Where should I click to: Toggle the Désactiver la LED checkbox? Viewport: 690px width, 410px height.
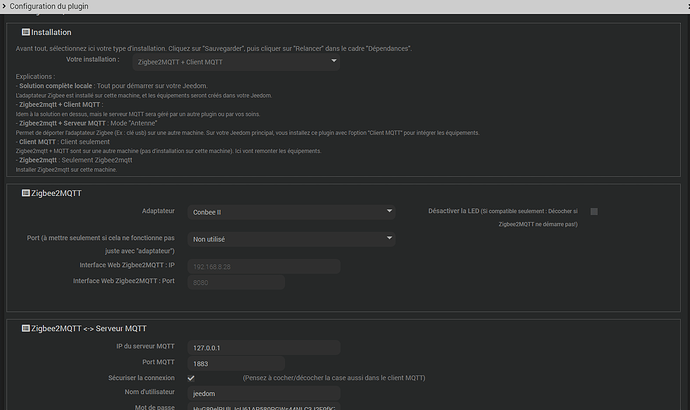click(594, 212)
